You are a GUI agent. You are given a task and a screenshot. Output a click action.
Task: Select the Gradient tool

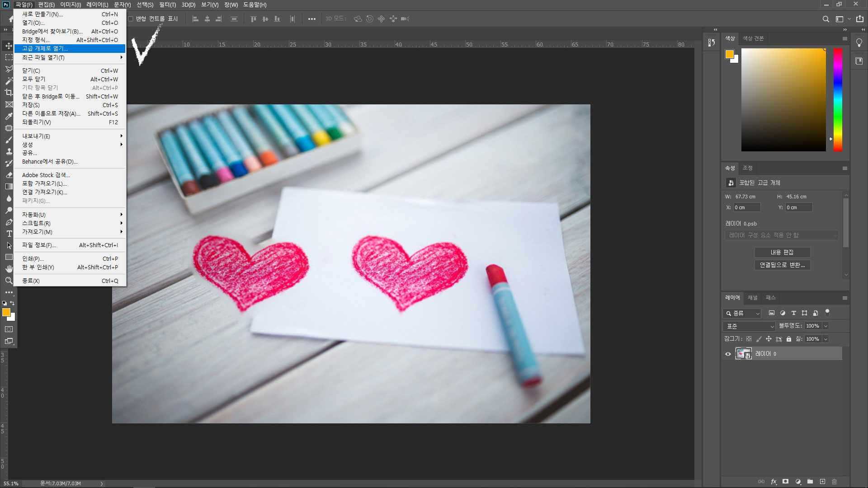tap(9, 187)
